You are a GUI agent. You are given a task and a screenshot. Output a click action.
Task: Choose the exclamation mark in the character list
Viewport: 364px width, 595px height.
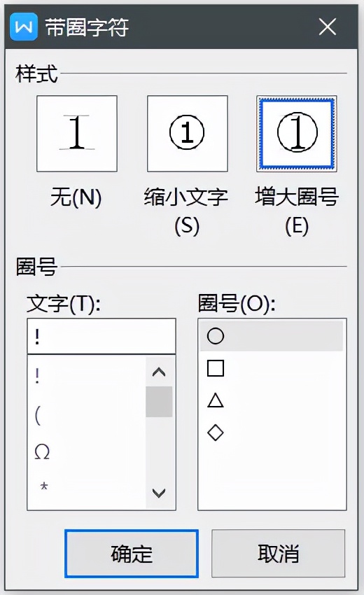pos(37,376)
